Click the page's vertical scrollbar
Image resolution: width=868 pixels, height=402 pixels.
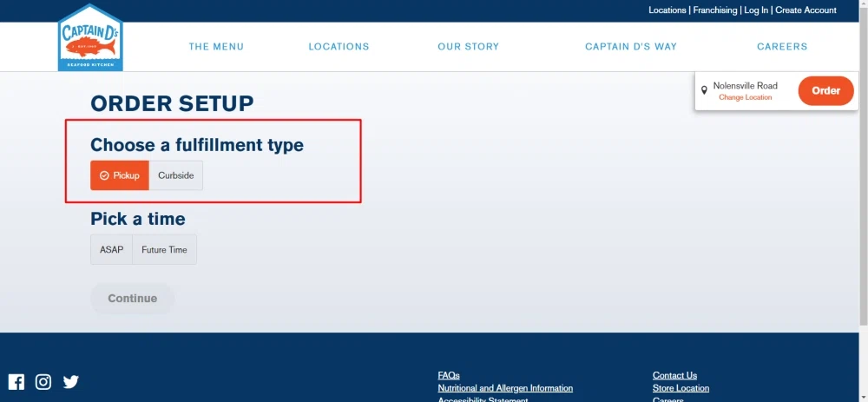[x=864, y=166]
